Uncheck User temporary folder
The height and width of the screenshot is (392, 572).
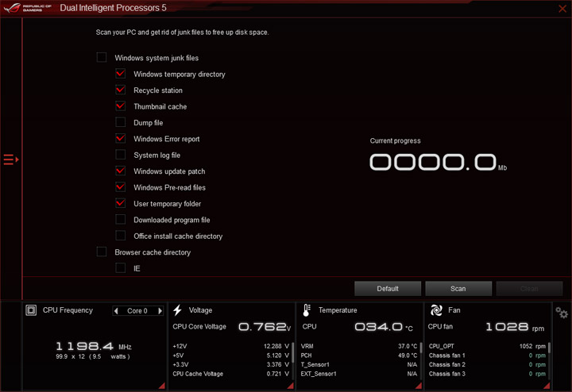tap(121, 204)
